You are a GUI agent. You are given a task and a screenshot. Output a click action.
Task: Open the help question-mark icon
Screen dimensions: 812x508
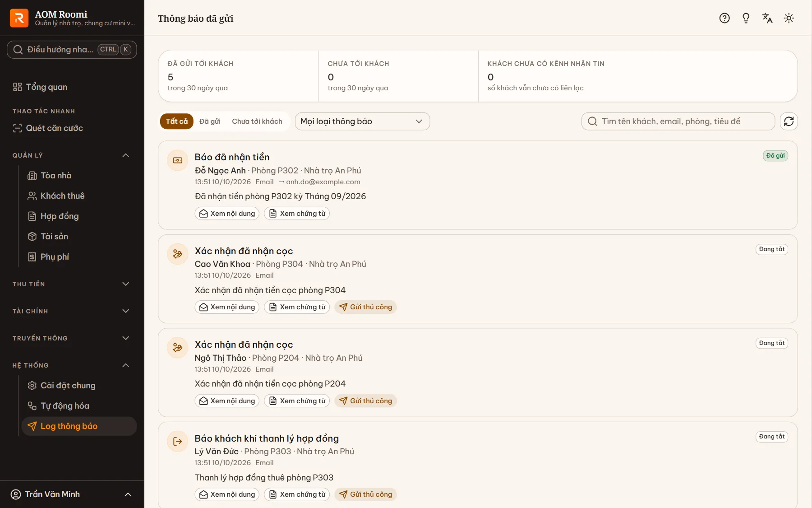pos(724,18)
